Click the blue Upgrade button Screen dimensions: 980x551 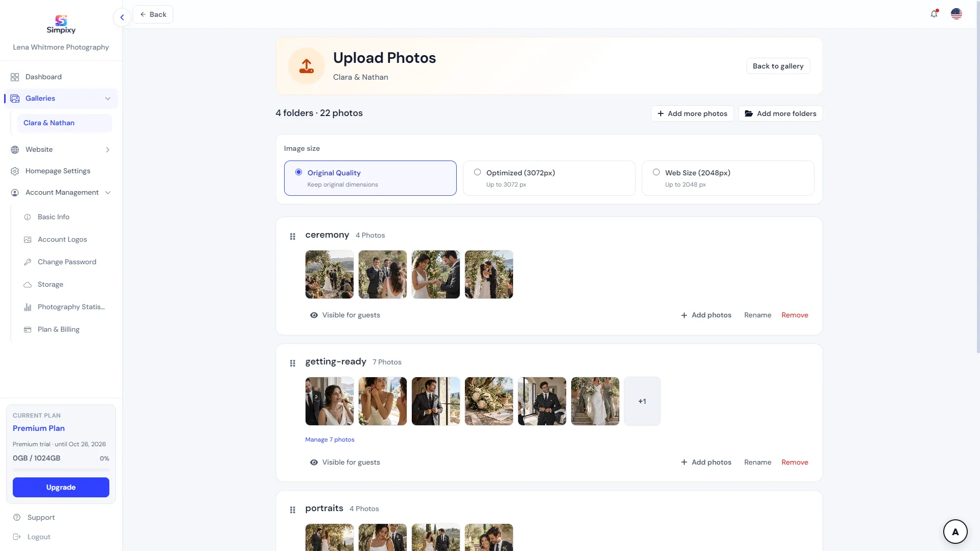coord(61,487)
